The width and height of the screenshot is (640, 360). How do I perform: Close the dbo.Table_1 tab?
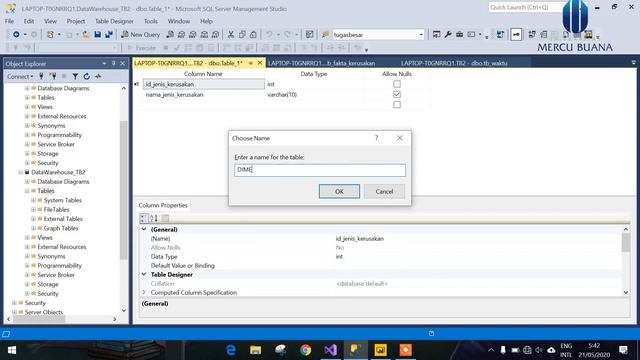point(260,63)
